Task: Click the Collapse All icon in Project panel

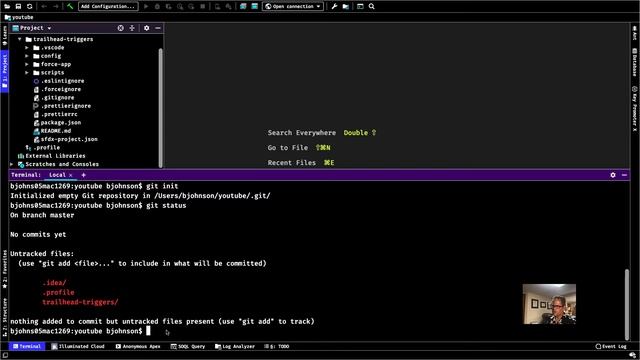Action: click(x=132, y=28)
